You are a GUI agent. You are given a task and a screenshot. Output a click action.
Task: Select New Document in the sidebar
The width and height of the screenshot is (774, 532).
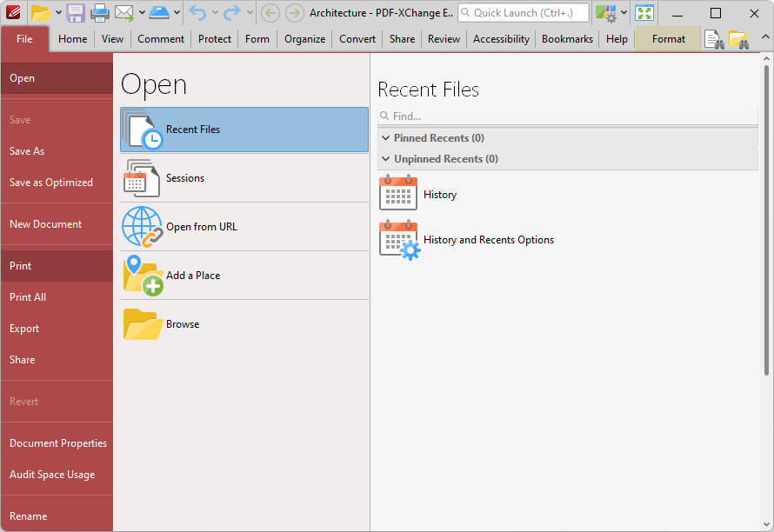pos(57,224)
